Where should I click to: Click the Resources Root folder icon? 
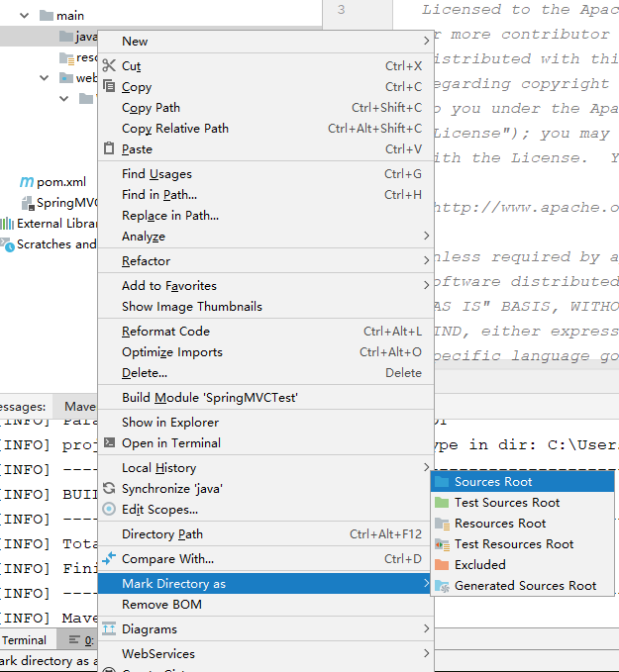coord(442,524)
